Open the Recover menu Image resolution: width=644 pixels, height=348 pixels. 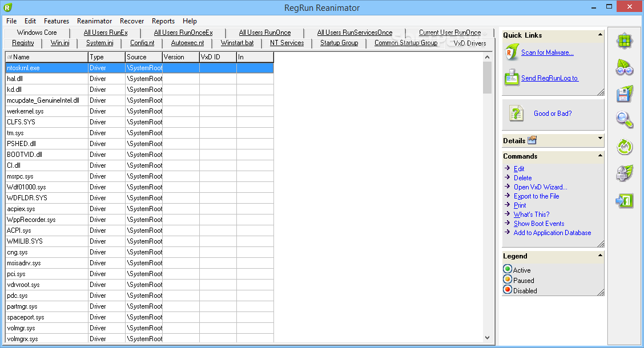click(132, 21)
